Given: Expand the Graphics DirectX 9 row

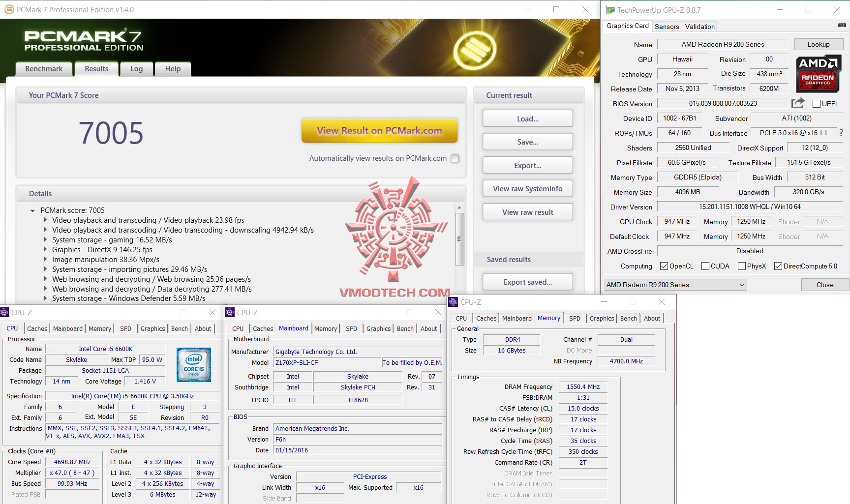Looking at the screenshot, I should point(46,250).
